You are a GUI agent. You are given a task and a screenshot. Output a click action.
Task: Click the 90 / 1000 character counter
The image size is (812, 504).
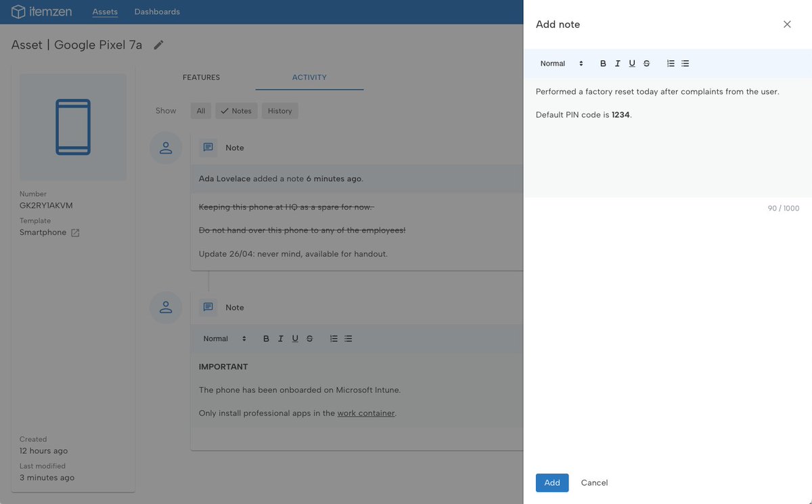click(784, 208)
